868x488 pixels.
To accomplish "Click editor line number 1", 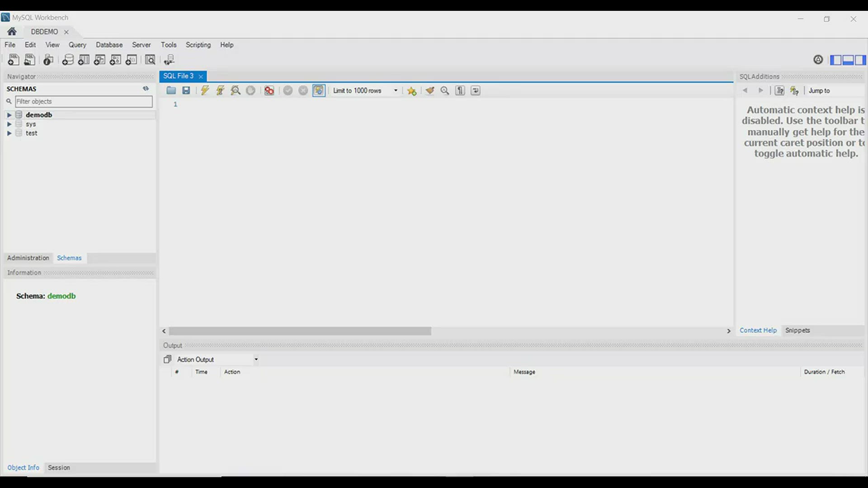I will click(x=175, y=104).
